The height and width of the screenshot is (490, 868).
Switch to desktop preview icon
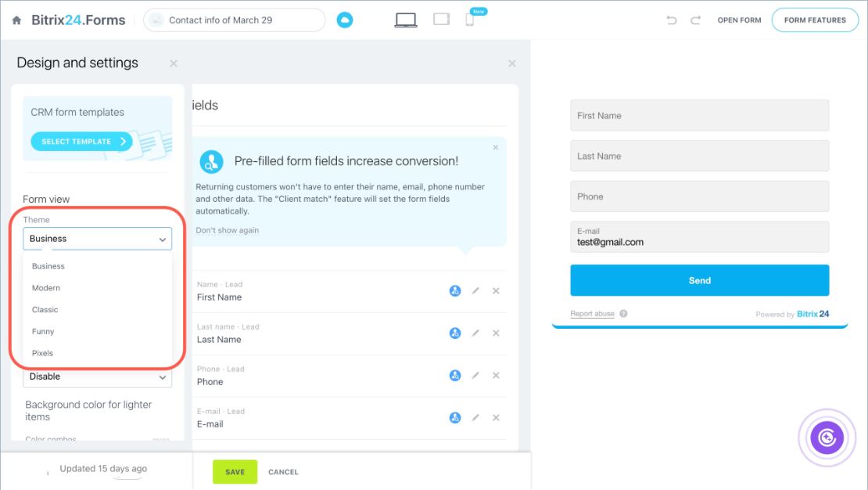click(406, 20)
